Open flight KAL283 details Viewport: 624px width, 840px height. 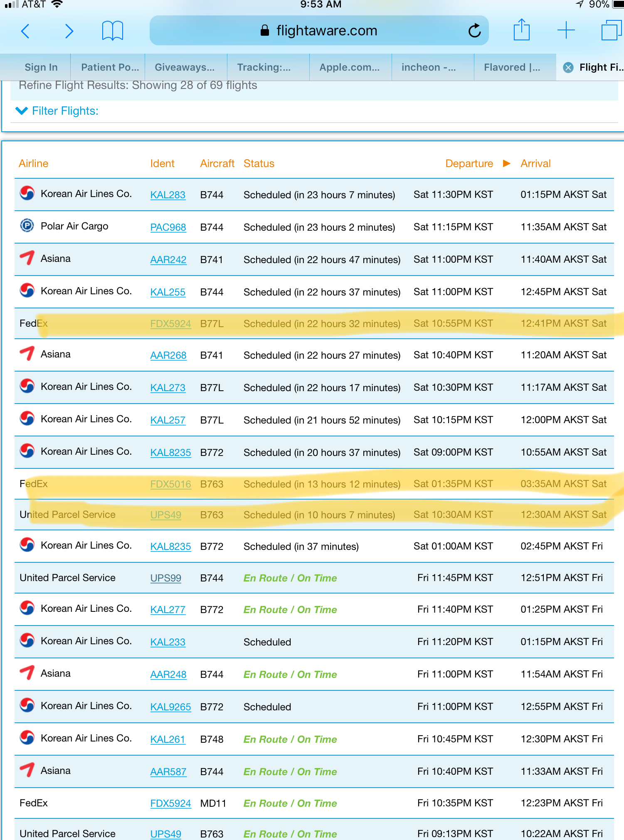point(168,195)
